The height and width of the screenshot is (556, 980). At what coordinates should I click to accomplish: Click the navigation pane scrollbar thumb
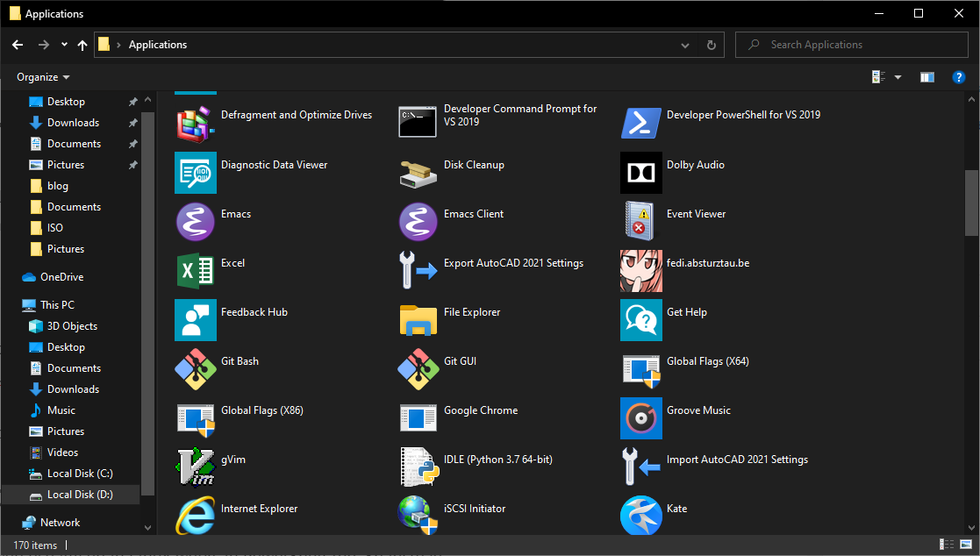147,303
